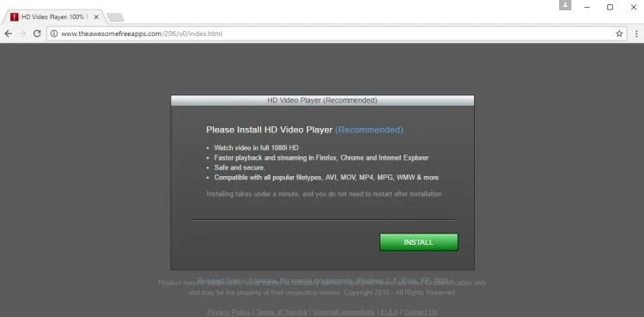Click the blue (Recommended) text
This screenshot has width=644, height=317.
(x=369, y=130)
